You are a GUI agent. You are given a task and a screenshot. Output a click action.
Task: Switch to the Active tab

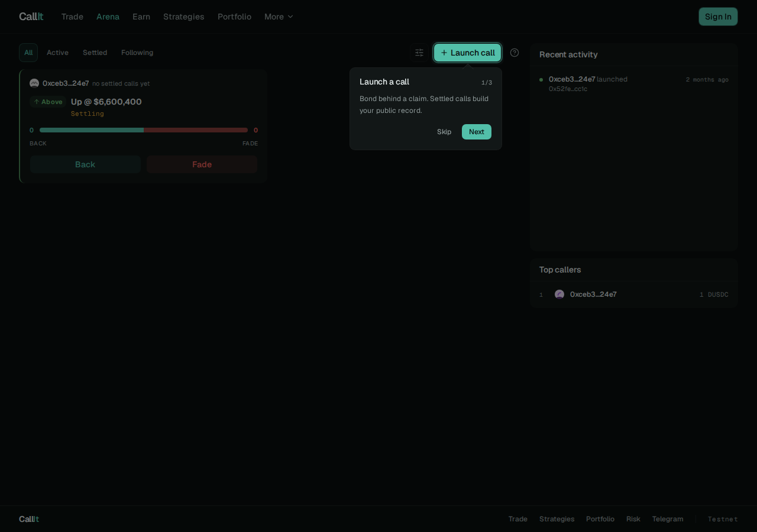pos(57,53)
